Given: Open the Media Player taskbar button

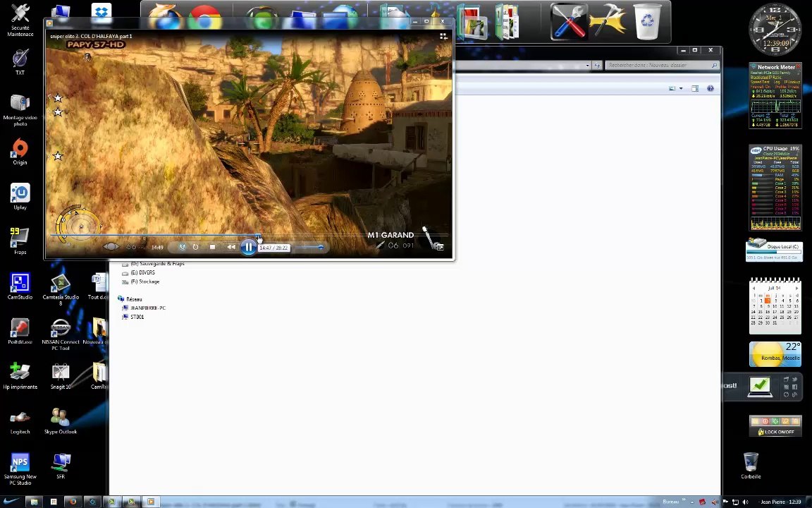Looking at the screenshot, I should tap(152, 502).
